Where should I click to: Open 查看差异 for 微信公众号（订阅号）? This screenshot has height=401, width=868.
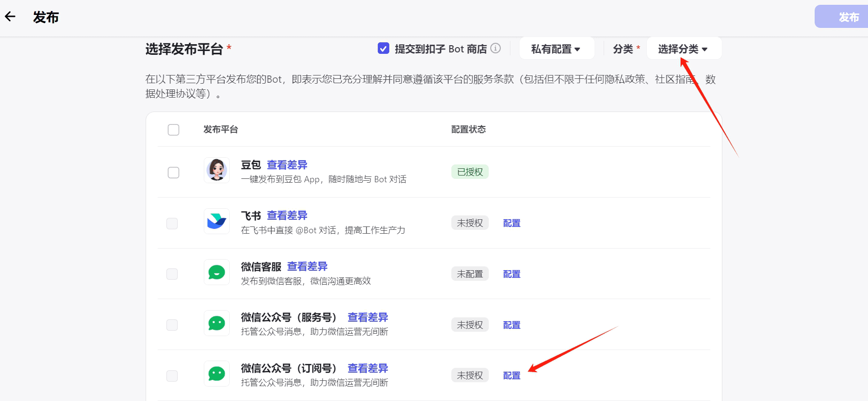(x=368, y=368)
